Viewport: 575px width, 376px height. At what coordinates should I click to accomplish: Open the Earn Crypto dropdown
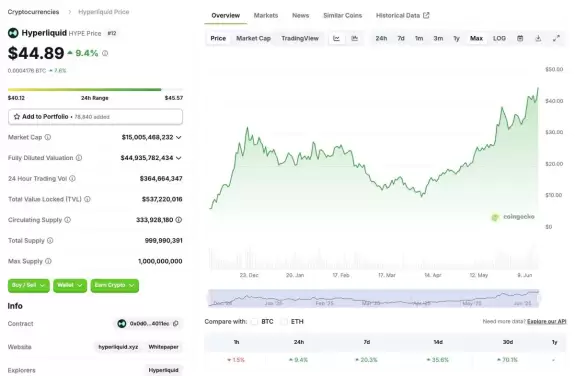115,285
